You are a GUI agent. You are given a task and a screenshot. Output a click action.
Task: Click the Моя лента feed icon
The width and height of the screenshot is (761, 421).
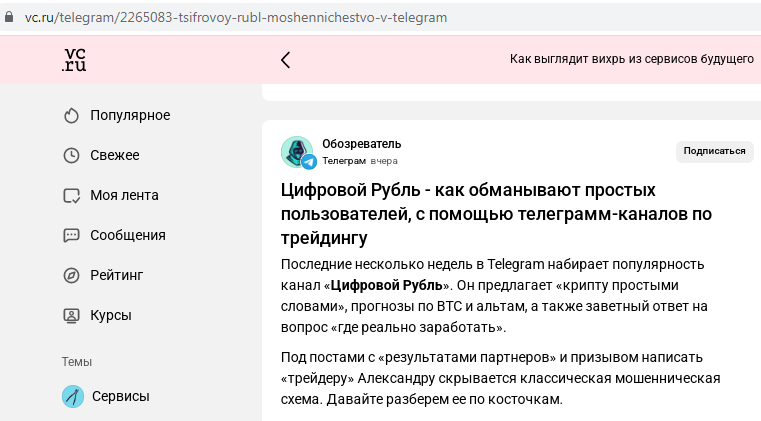coord(71,196)
